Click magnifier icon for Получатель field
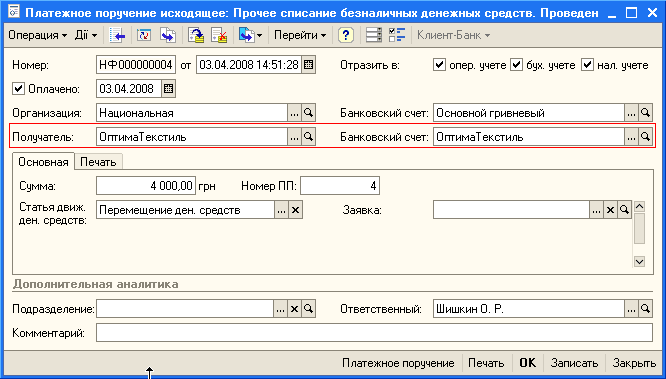Image resolution: width=666 pixels, height=379 pixels. tap(309, 137)
